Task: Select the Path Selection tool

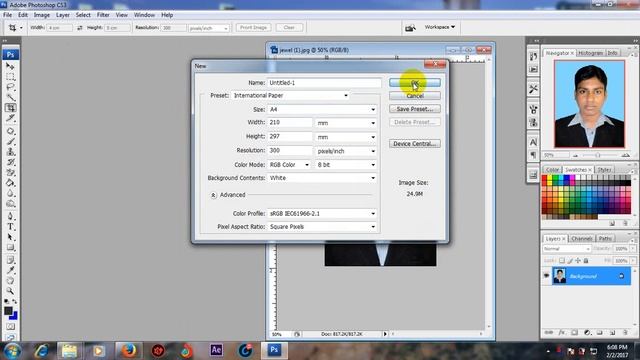Action: tap(11, 237)
